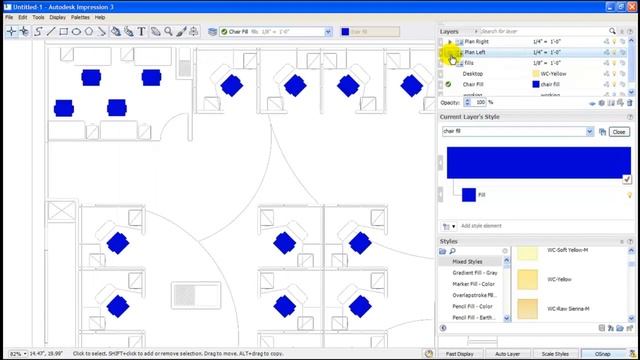Select the WC-Raw Sienna-M style swatch
Screen dimensions: 640x360
click(527, 309)
